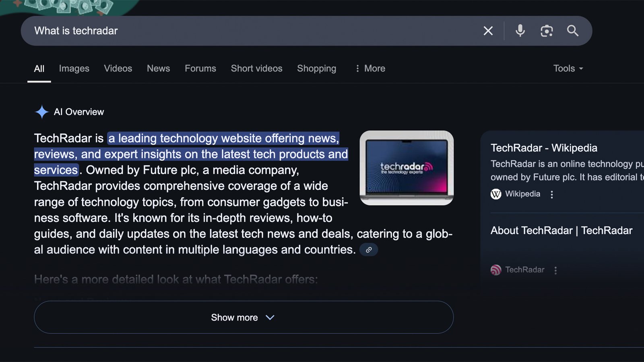Click the Wikipedia logo icon
644x362 pixels.
pyautogui.click(x=496, y=194)
